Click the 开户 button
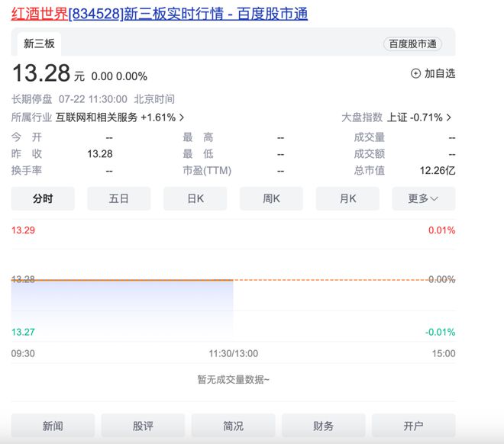504x444 pixels. tap(414, 426)
